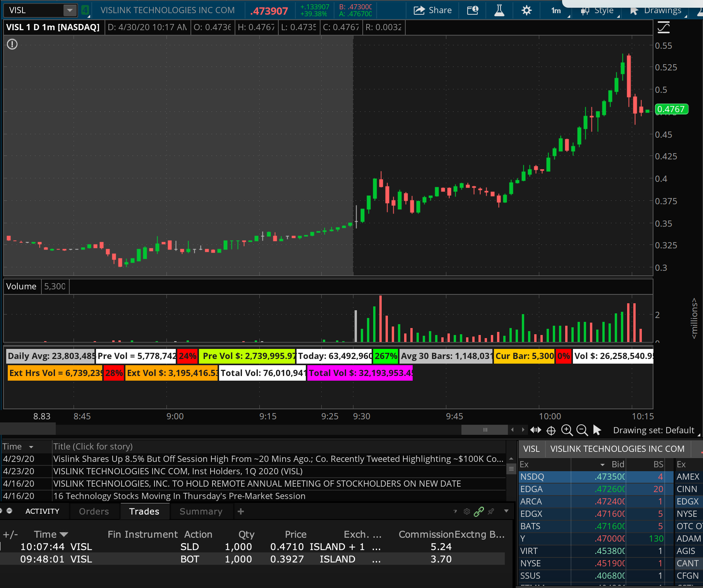Viewport: 703px width, 588px height.
Task: Add a new tab with the plus icon
Action: click(x=241, y=511)
